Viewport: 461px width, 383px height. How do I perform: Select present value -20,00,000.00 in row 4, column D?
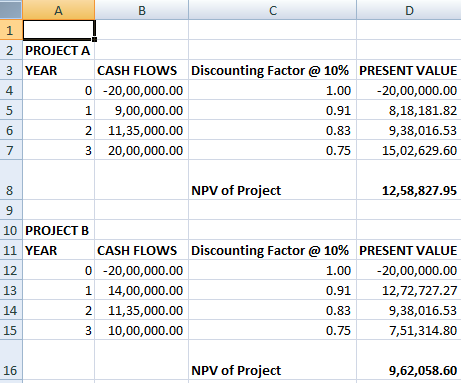coord(409,90)
